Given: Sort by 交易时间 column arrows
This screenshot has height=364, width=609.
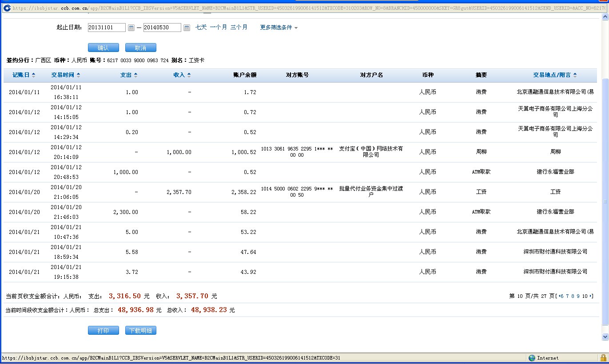Looking at the screenshot, I should [79, 75].
